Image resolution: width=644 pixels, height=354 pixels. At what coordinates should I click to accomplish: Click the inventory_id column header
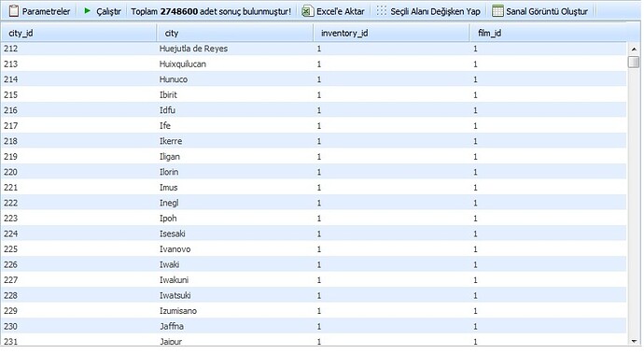pyautogui.click(x=391, y=33)
